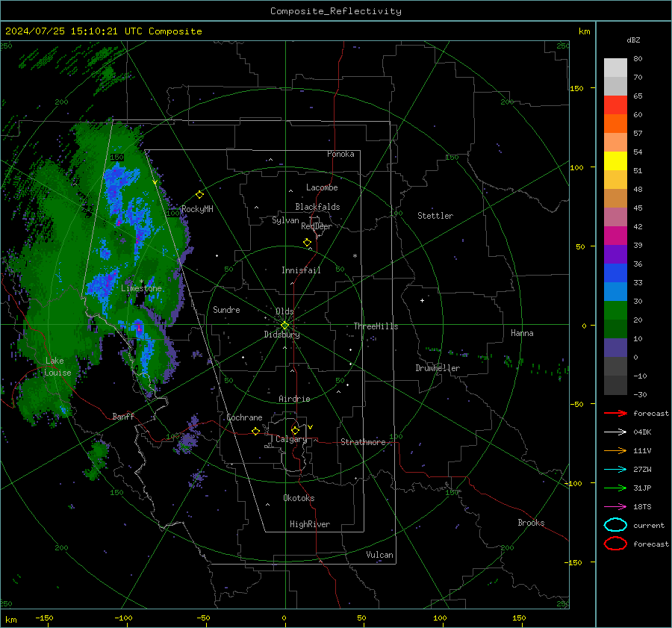This screenshot has height=628, width=672.
Task: Click the 2024/07/25 15:10:21 UTC timestamp
Action: 74,31
